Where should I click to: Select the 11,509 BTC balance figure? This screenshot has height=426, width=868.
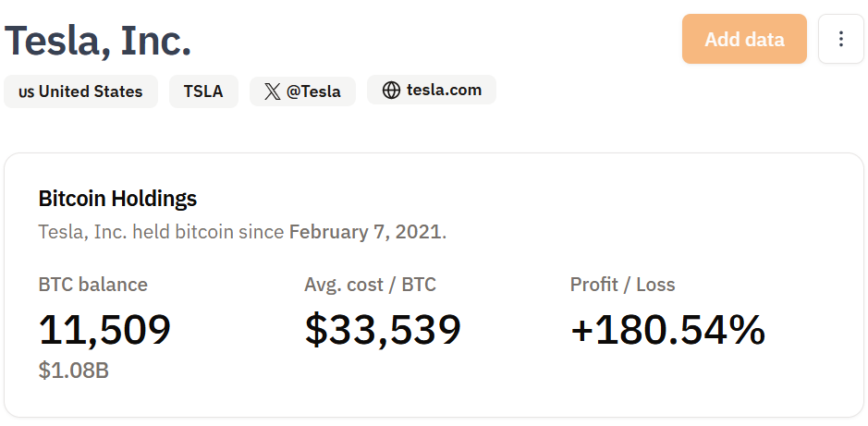(104, 330)
